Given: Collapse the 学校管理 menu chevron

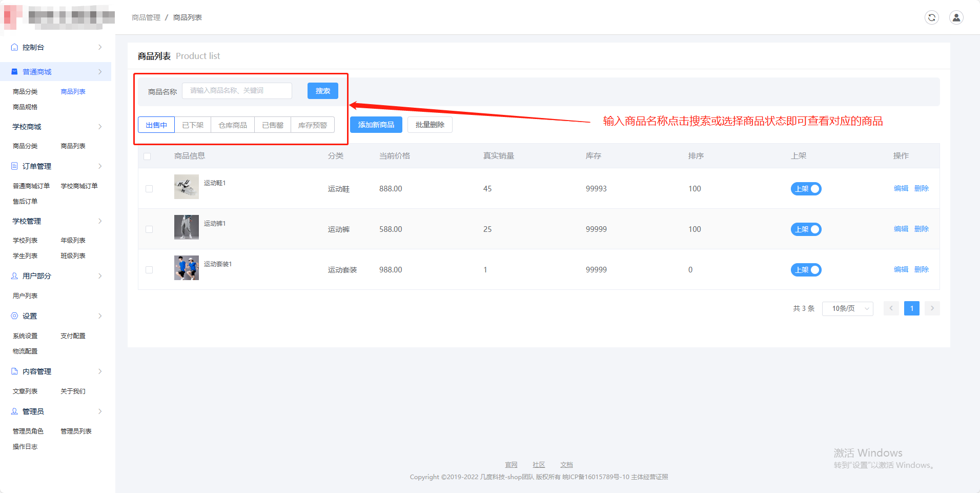Looking at the screenshot, I should (x=100, y=221).
